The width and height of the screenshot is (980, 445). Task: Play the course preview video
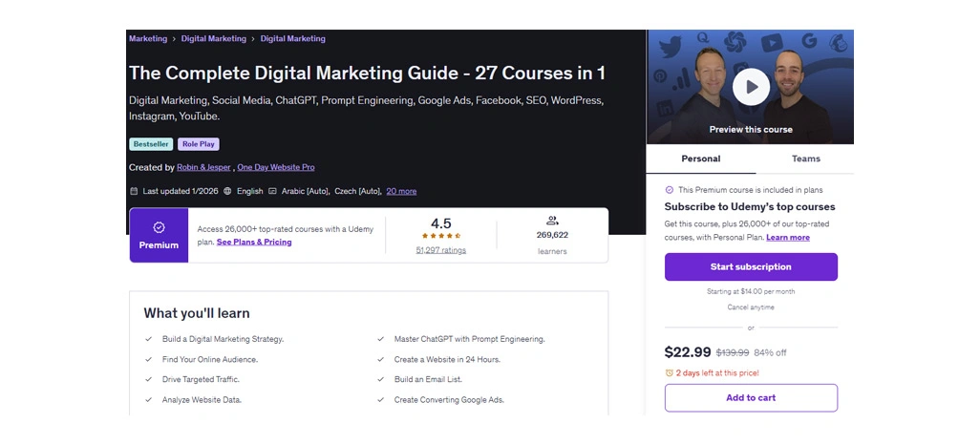(751, 88)
